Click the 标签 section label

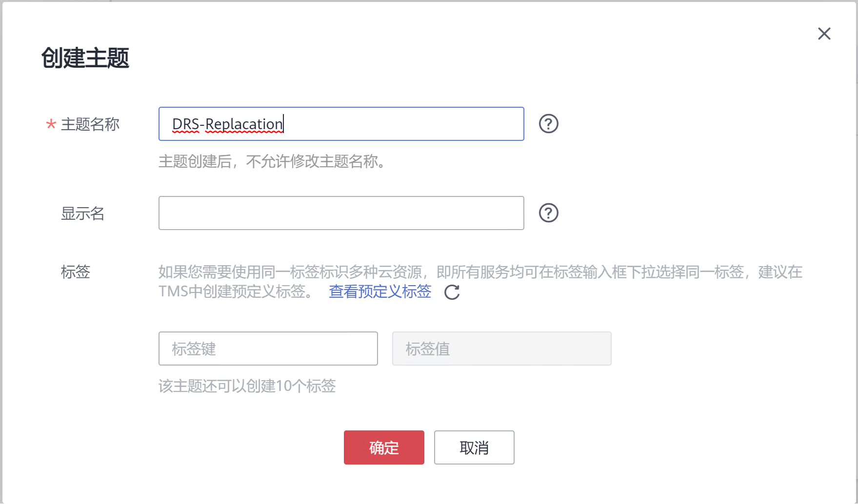[x=76, y=272]
